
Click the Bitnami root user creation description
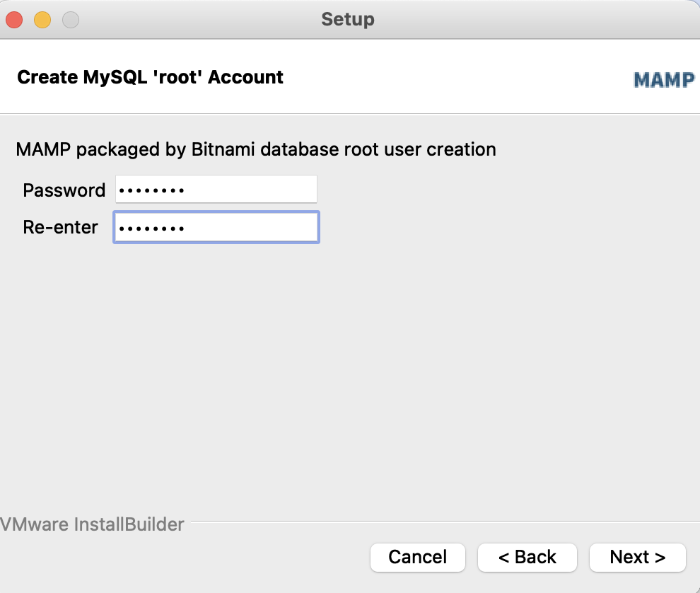tap(255, 149)
